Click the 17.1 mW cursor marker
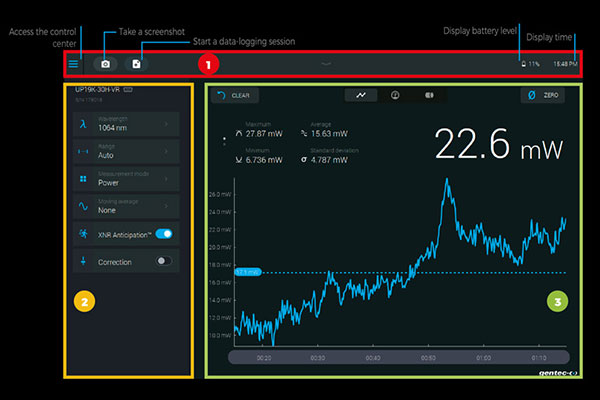This screenshot has width=600, height=400. click(x=248, y=272)
